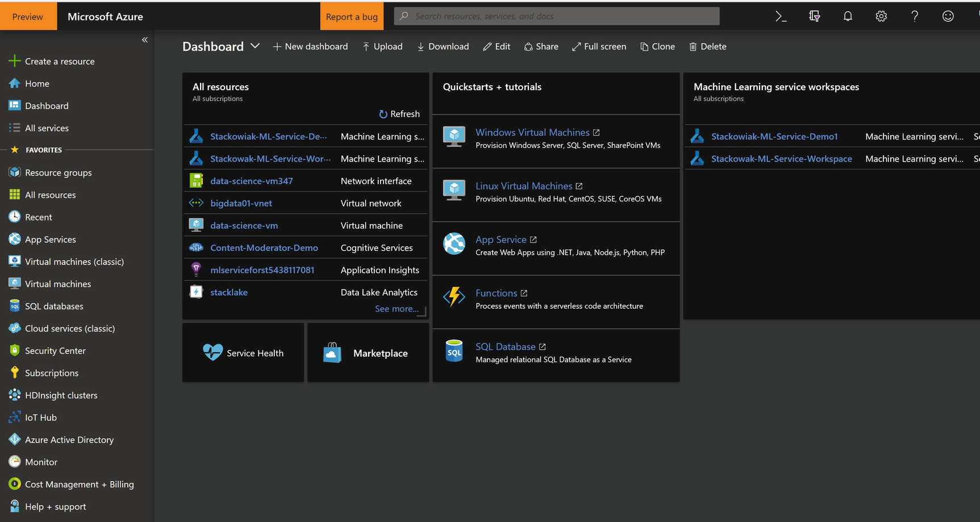
Task: Click See more in All resources
Action: tap(396, 309)
